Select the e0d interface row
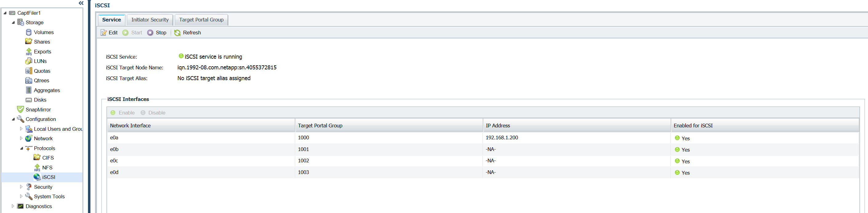Viewport: 868px width, 213px height. (483, 172)
